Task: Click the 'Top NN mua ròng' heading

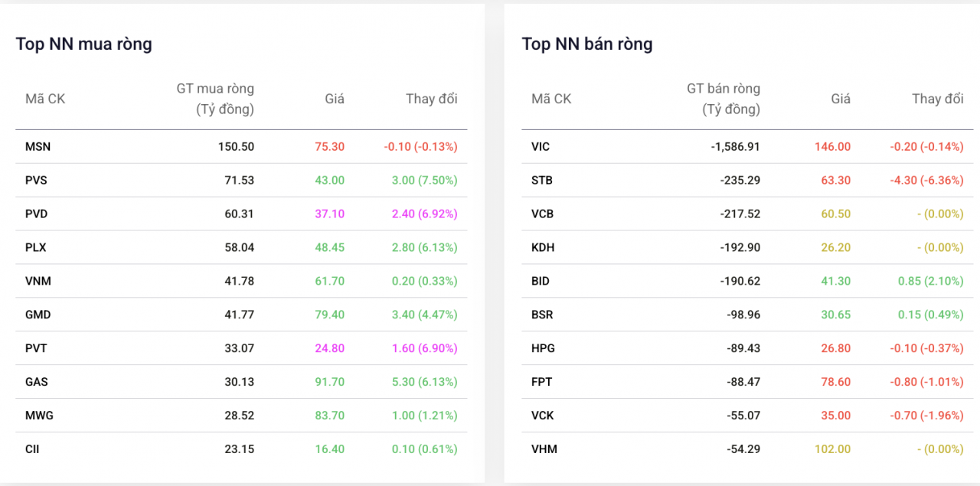Action: (83, 44)
